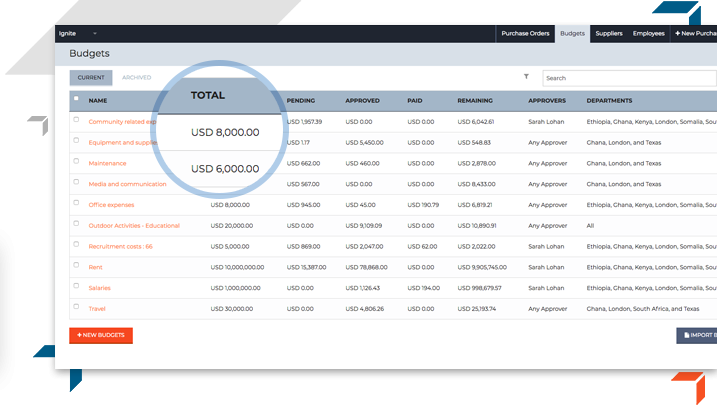Viewport: 717px width, 405px height.
Task: Open Outdoor Activities - Educational budget
Action: tap(134, 226)
